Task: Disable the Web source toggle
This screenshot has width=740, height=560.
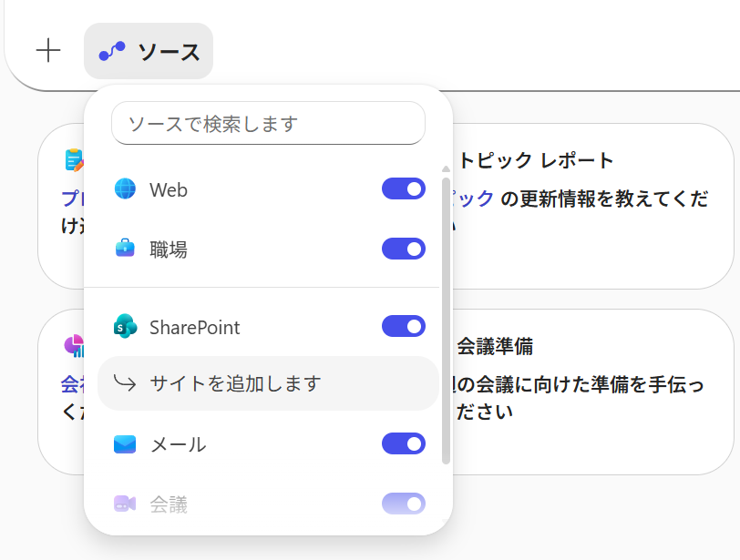Action: click(403, 189)
